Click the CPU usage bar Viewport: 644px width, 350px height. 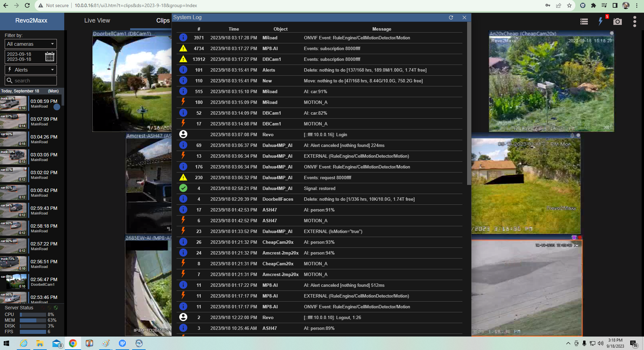coord(33,315)
